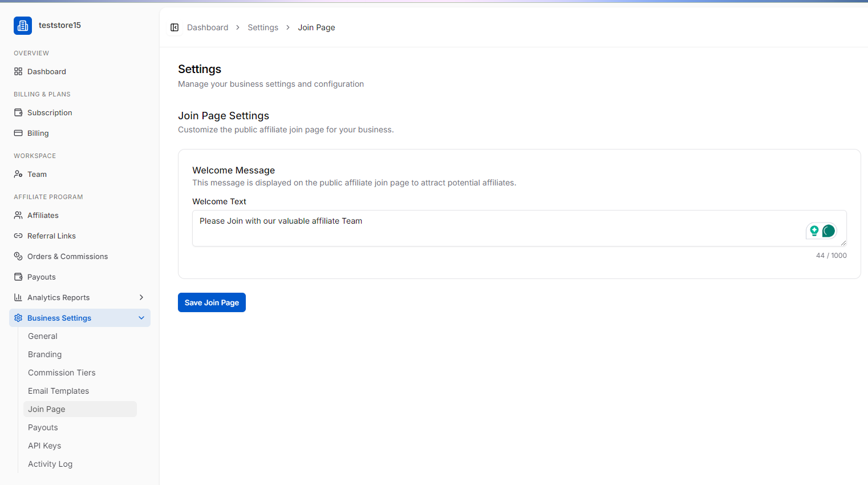Click Dashboard breadcrumb link
This screenshot has width=868, height=485.
[208, 27]
